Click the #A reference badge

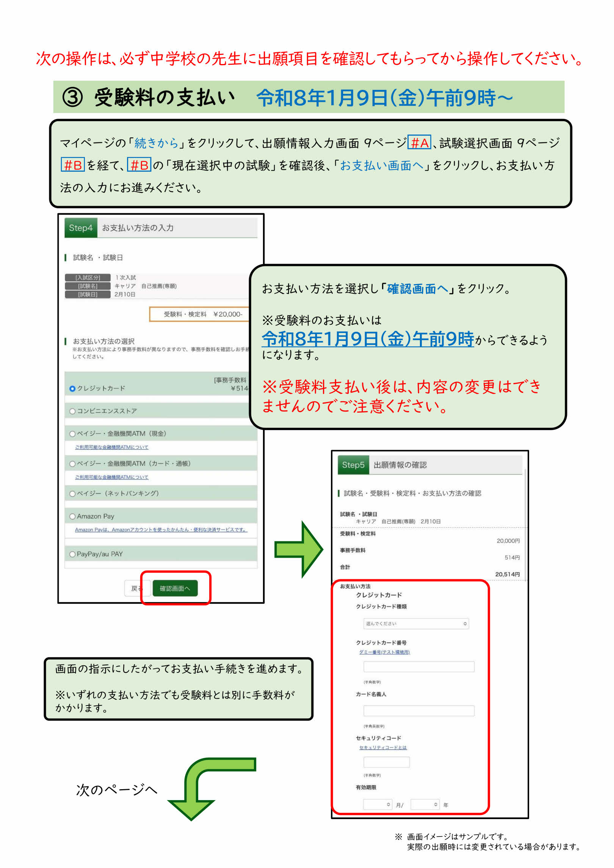pyautogui.click(x=419, y=143)
